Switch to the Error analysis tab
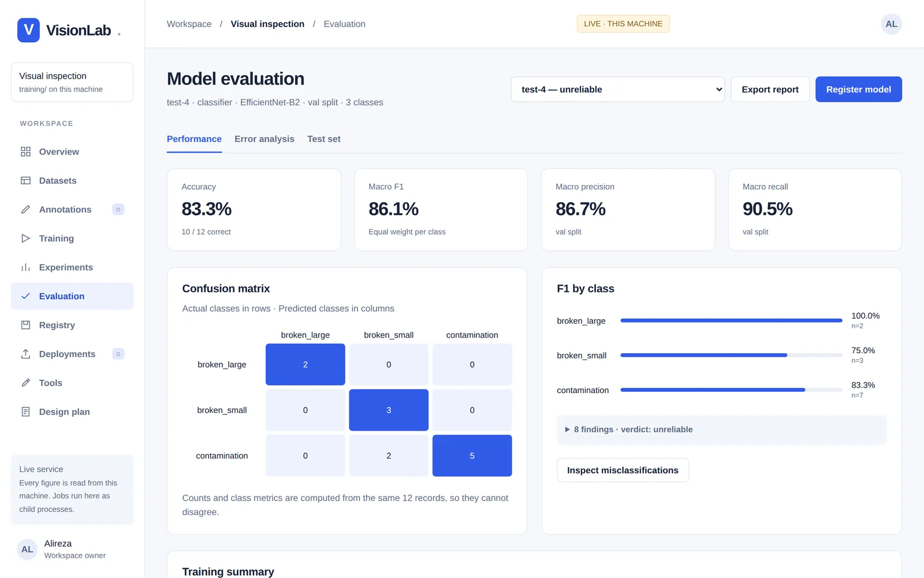The height and width of the screenshot is (578, 924). (x=264, y=139)
